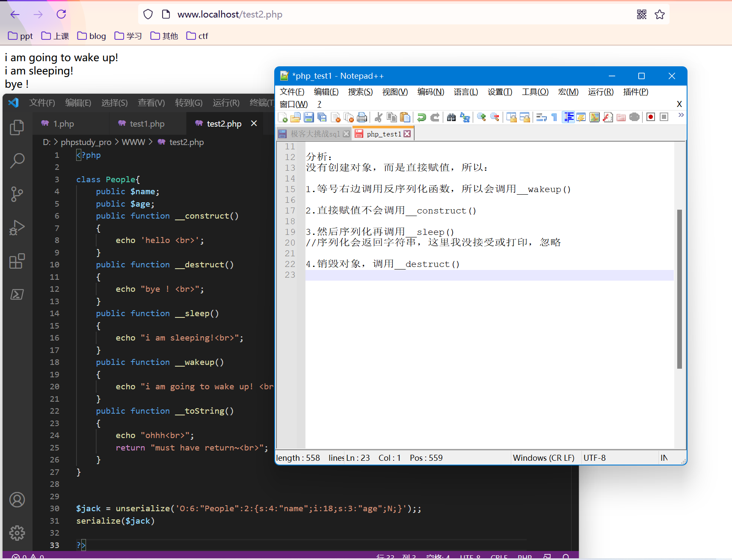The height and width of the screenshot is (560, 732).
Task: Open the Accounts icon in VS Code
Action: (17, 500)
